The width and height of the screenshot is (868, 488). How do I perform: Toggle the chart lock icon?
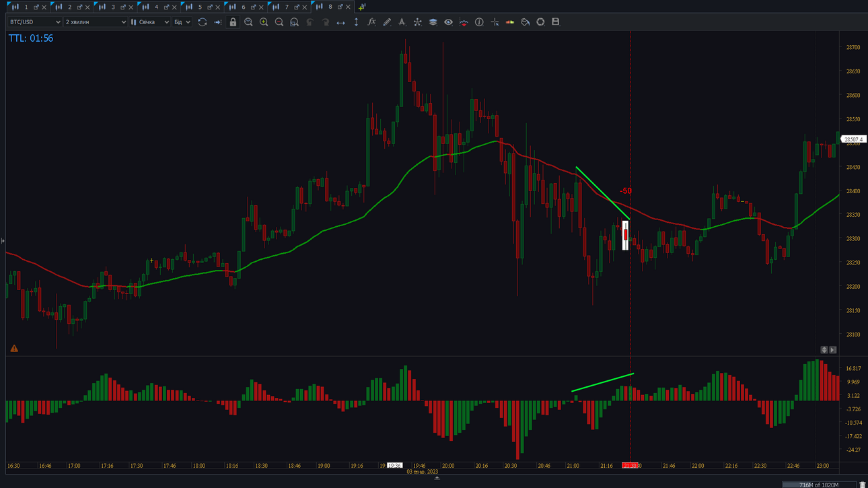coord(233,22)
